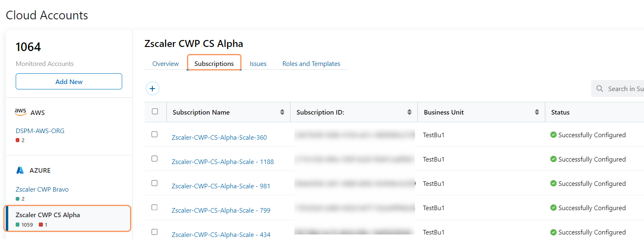The image size is (644, 239).
Task: Open Zscaler-CWP-CS-Alpha-Scale - 434 link
Action: pos(221,234)
